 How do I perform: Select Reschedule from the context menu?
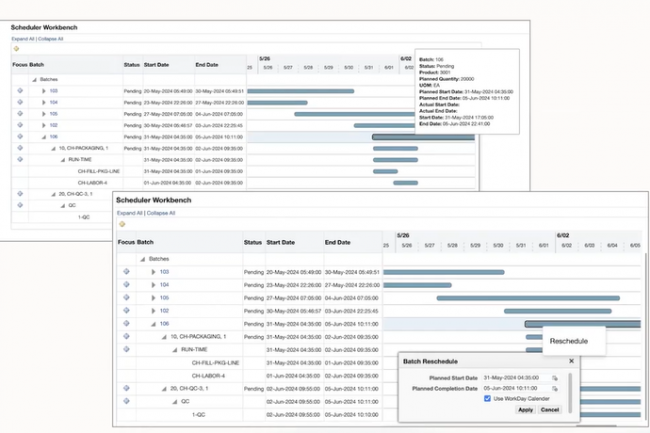(569, 341)
